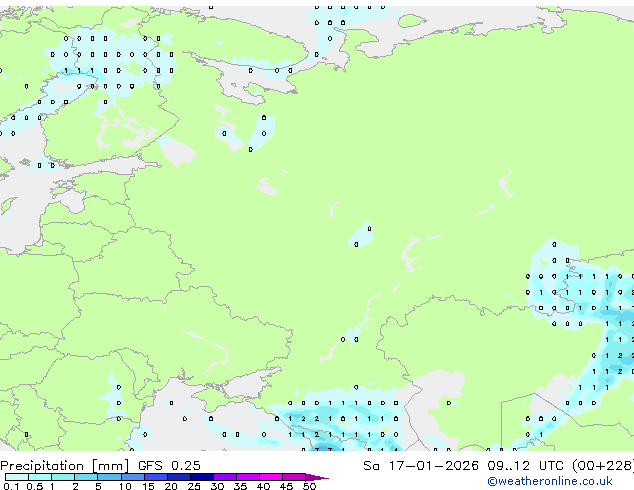Click the 'GFS 0.25' model label
Image resolution: width=634 pixels, height=490 pixels.
tap(169, 466)
